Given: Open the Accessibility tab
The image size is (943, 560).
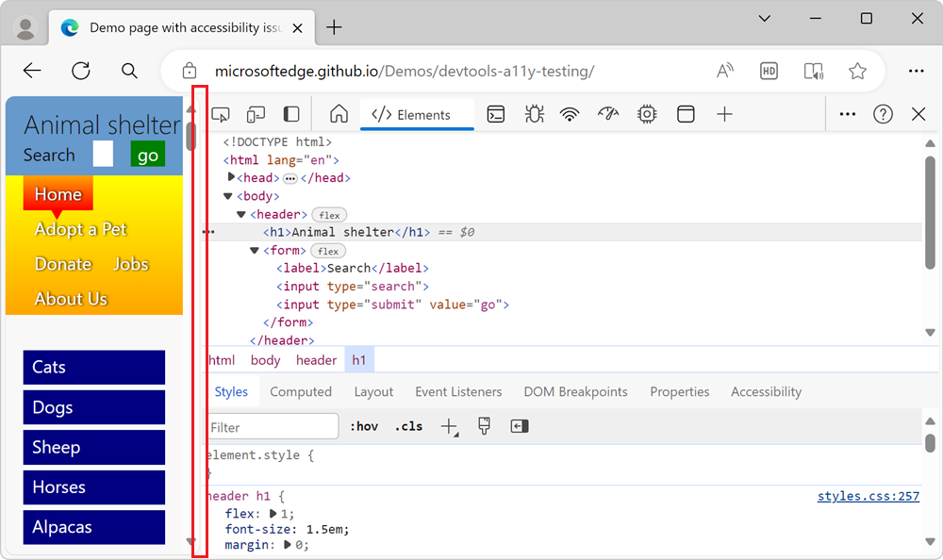Looking at the screenshot, I should tap(766, 391).
